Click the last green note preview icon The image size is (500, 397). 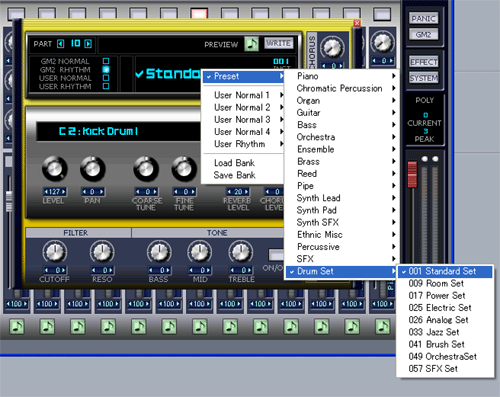pos(382,326)
